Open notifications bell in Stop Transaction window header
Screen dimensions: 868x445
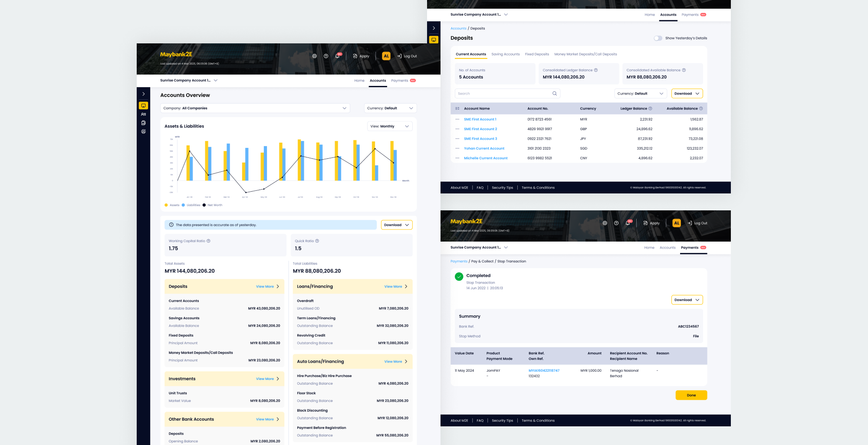tap(628, 223)
